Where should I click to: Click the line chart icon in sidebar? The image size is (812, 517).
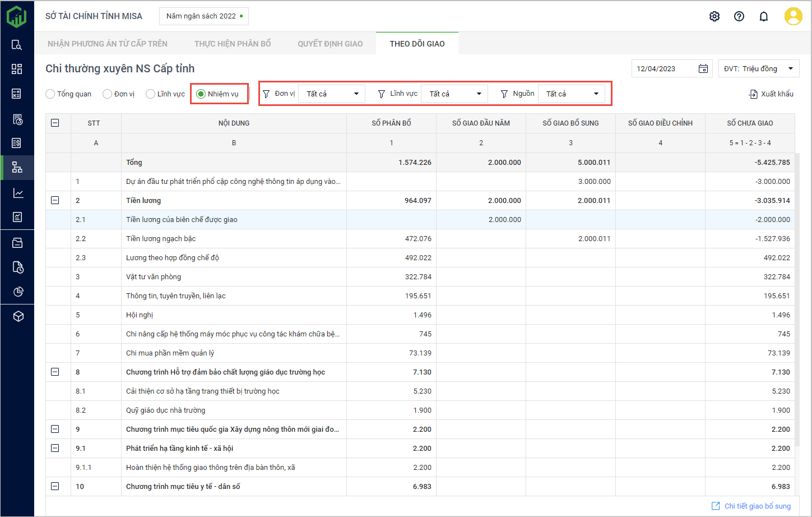coord(17,193)
